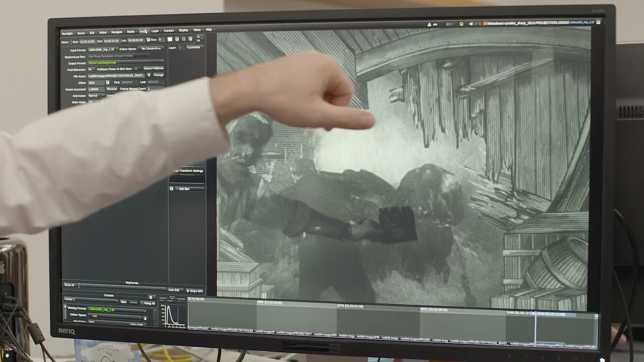Expand the Cursor 1 selector dropdown
Screen dimensions: 644x362
pyautogui.click(x=91, y=299)
